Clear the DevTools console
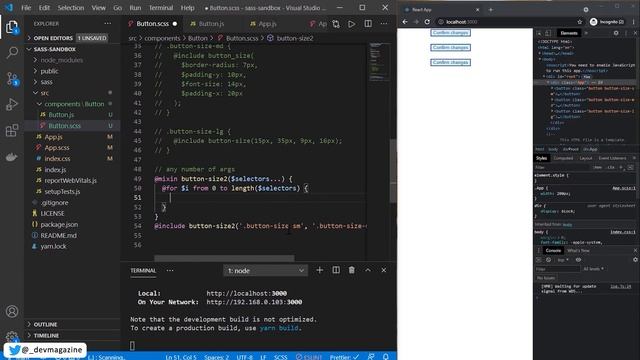Image resolution: width=640 pixels, height=360 pixels. [x=548, y=260]
